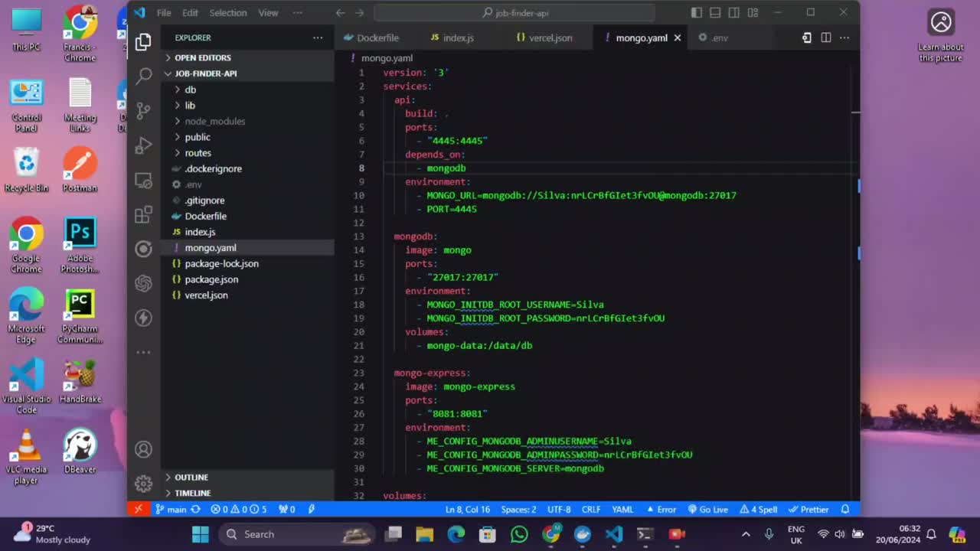Open the Accounts icon in activity bar

click(143, 450)
